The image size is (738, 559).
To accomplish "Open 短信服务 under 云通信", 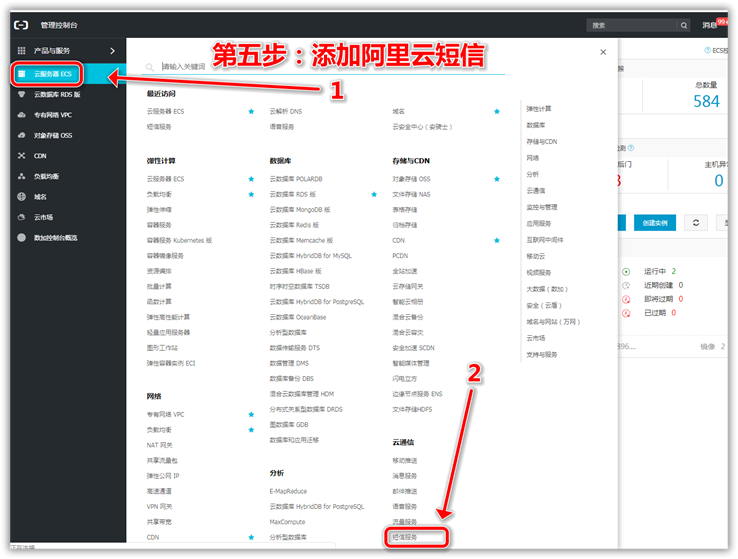I will click(405, 537).
